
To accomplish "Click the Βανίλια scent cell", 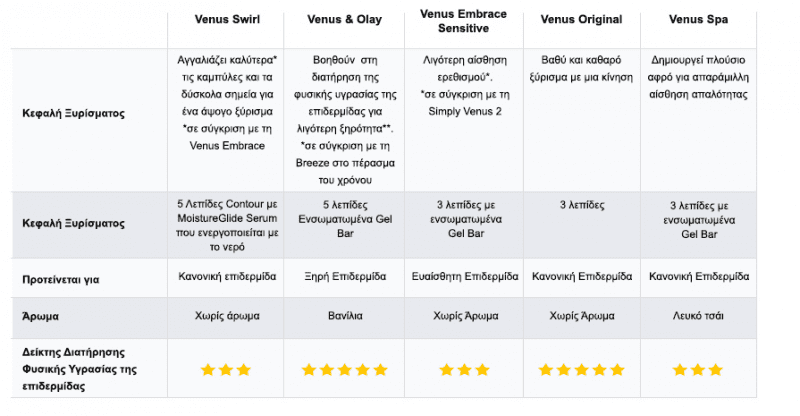I will pos(345,316).
